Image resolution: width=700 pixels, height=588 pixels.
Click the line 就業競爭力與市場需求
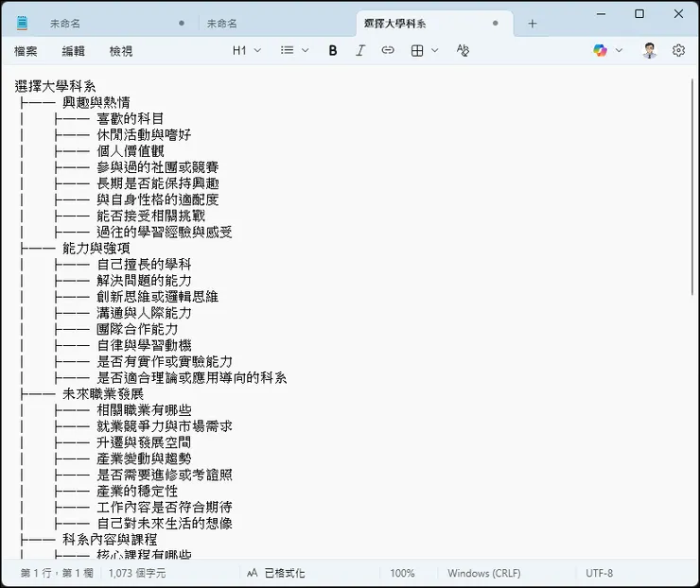click(165, 426)
